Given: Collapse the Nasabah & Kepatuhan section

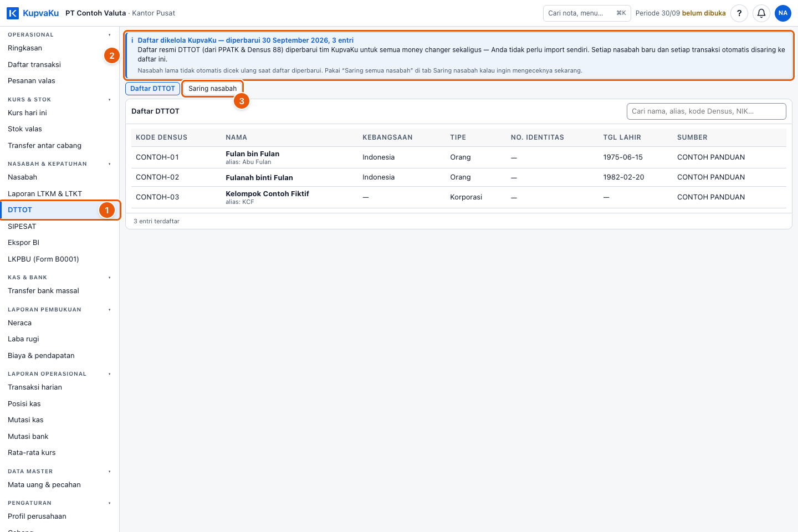Looking at the screenshot, I should click(110, 164).
